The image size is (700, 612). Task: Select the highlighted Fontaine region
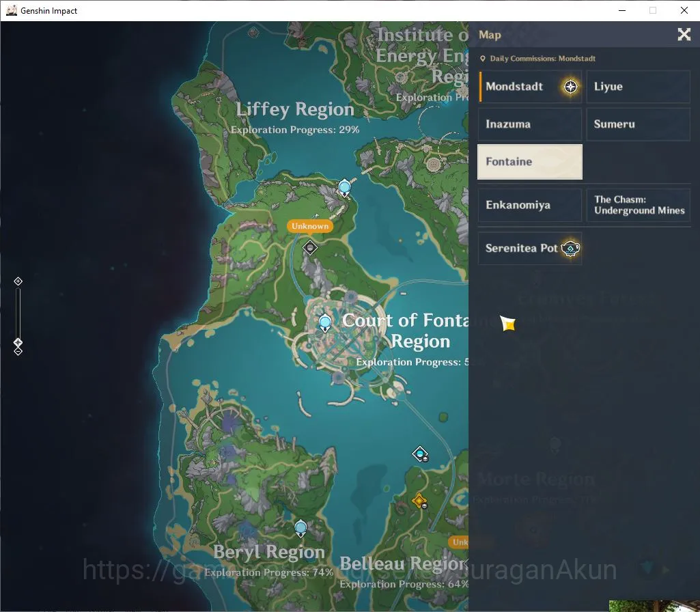pyautogui.click(x=530, y=162)
